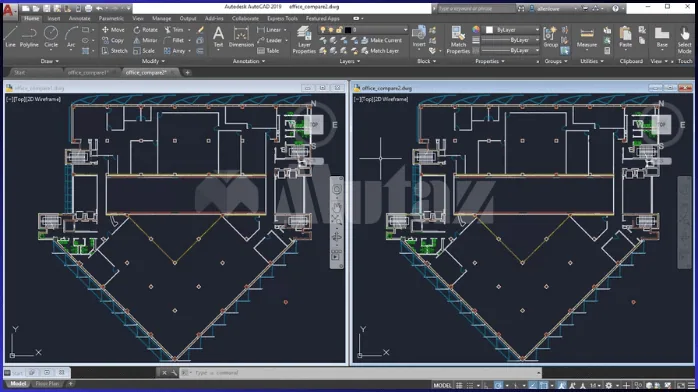Expand the Modify panel
The width and height of the screenshot is (698, 392).
[x=153, y=61]
